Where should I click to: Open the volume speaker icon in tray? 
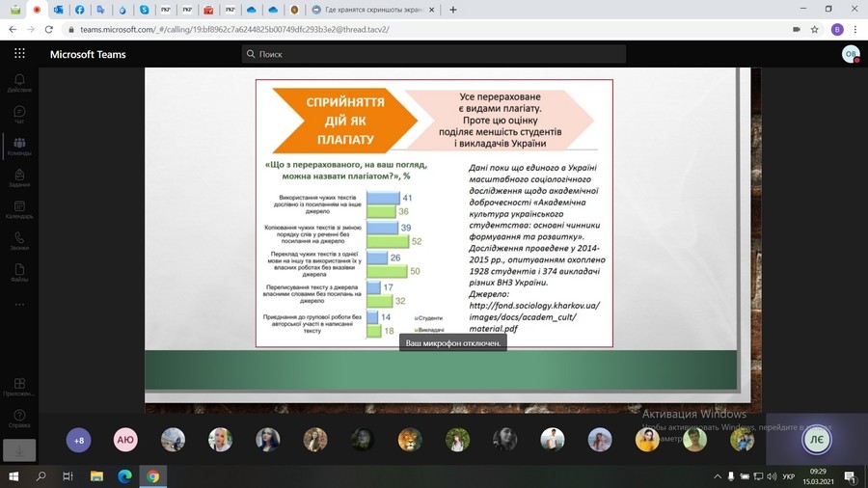pos(772,476)
